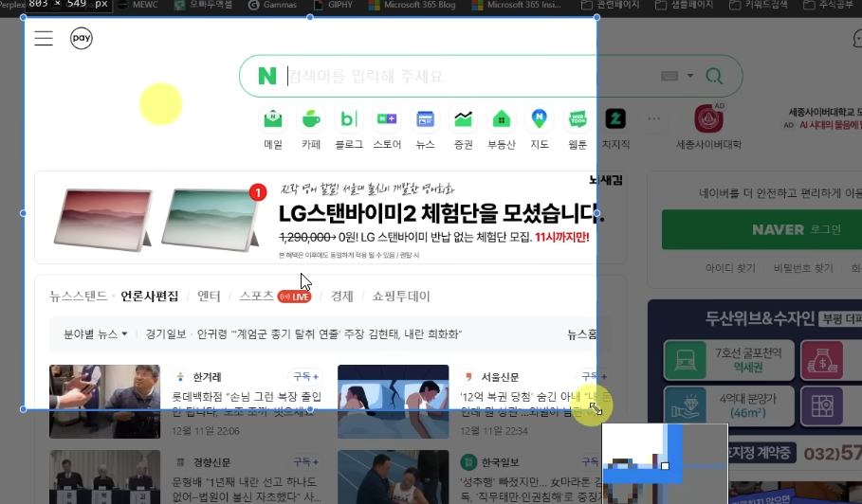
Task: Open the 한국일보 article thumbnail
Action: coord(393,477)
